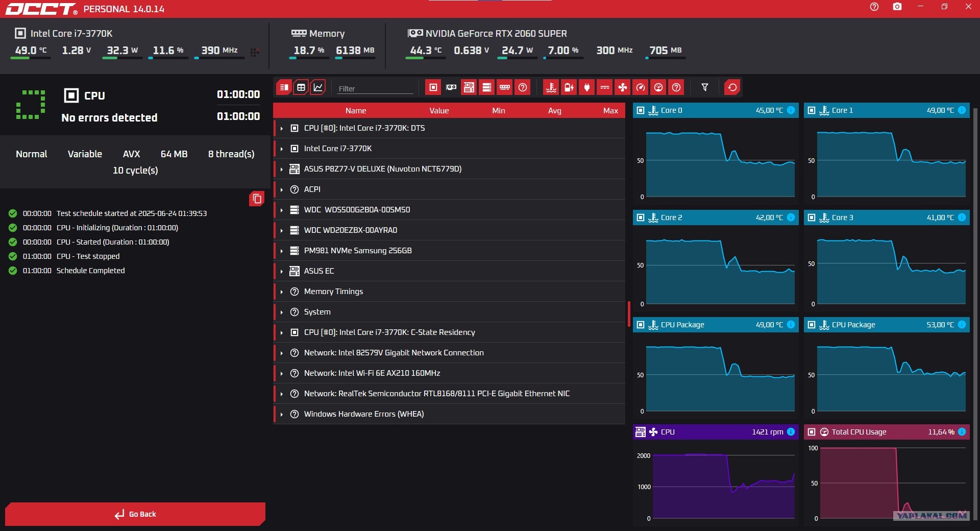Click the info icon on Core 0 graph

(x=791, y=110)
